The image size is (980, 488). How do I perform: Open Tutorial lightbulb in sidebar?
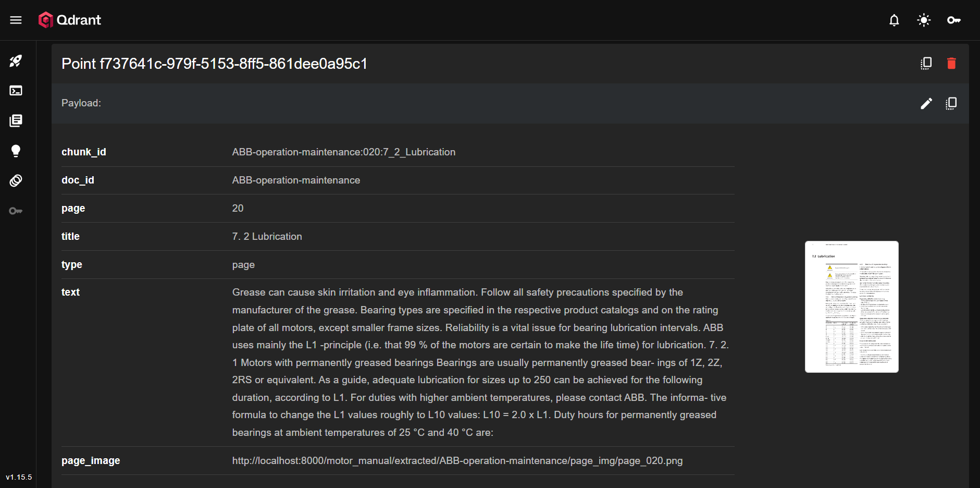click(16, 151)
